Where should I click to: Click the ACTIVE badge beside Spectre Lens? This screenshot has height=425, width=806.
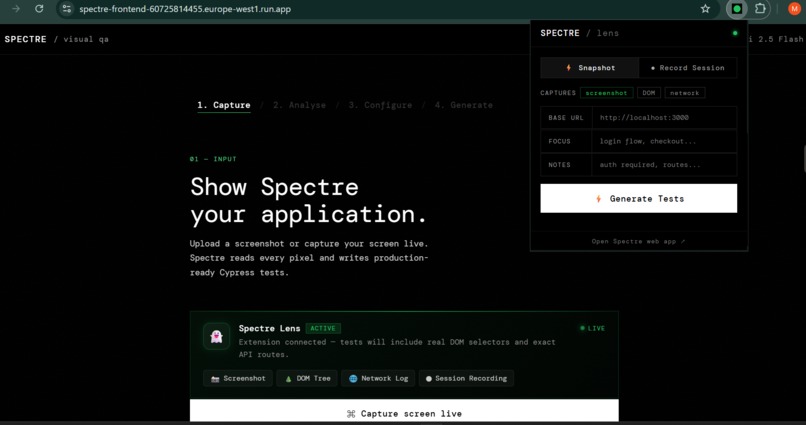click(323, 328)
